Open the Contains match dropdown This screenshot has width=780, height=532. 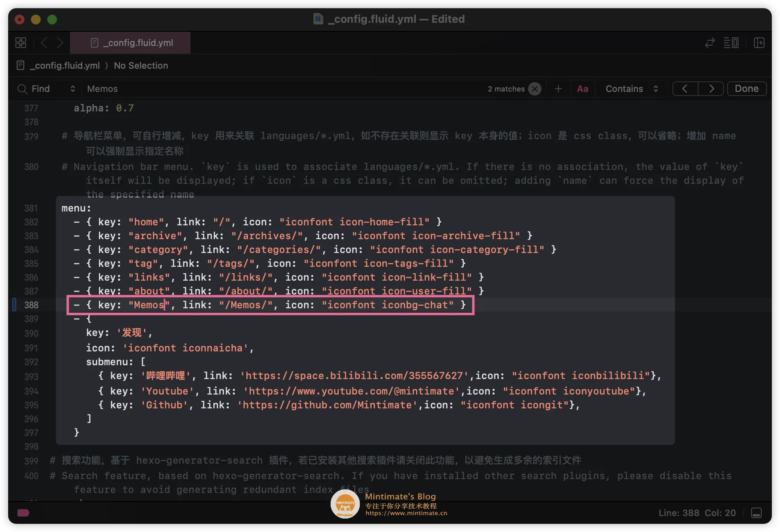[632, 89]
